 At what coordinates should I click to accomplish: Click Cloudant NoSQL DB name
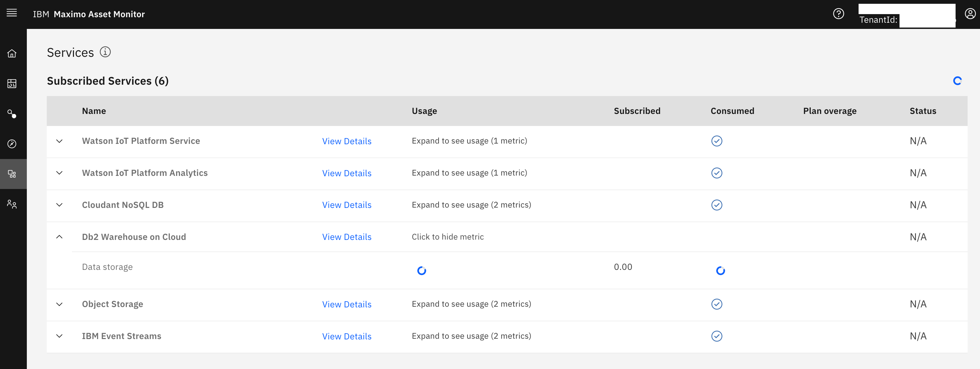coord(122,205)
